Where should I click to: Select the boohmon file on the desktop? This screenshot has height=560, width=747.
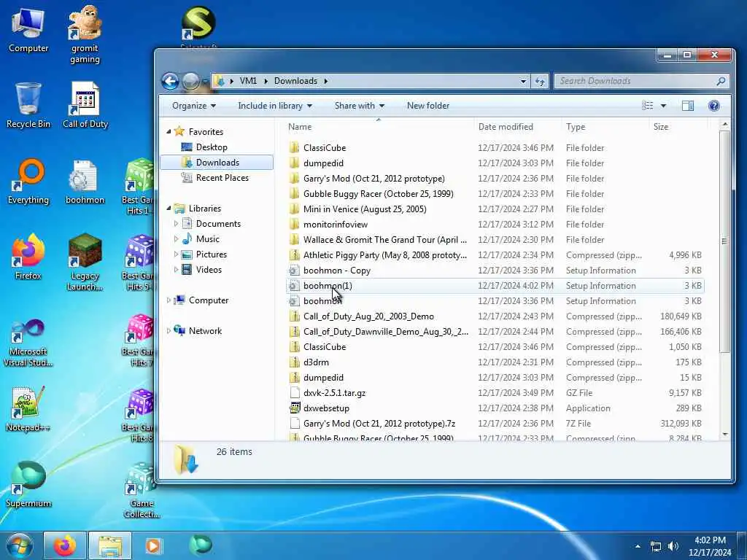click(x=85, y=181)
